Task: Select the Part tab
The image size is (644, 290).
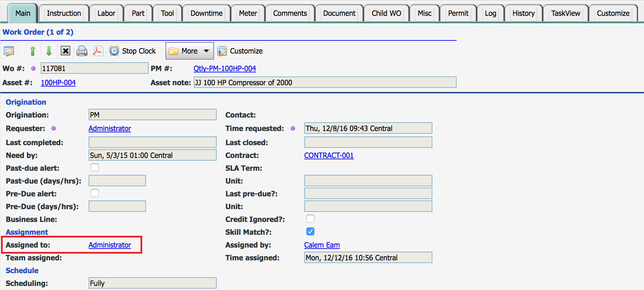Action: (x=138, y=13)
